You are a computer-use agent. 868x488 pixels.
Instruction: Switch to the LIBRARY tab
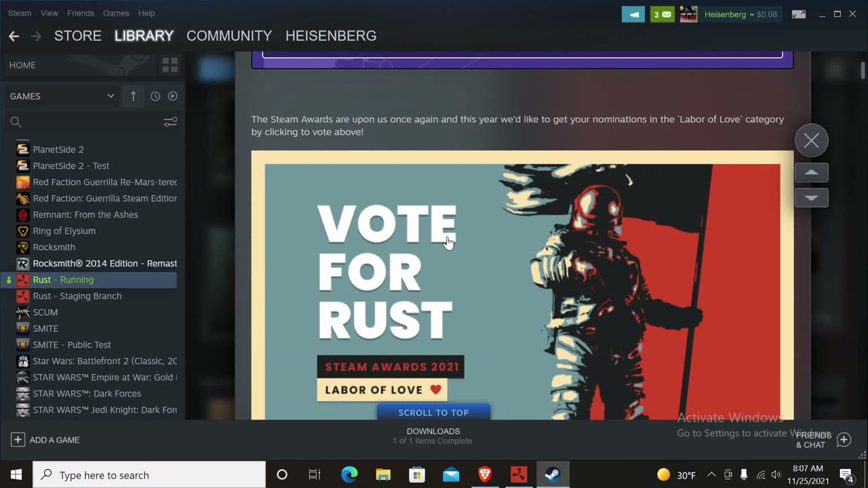click(144, 36)
